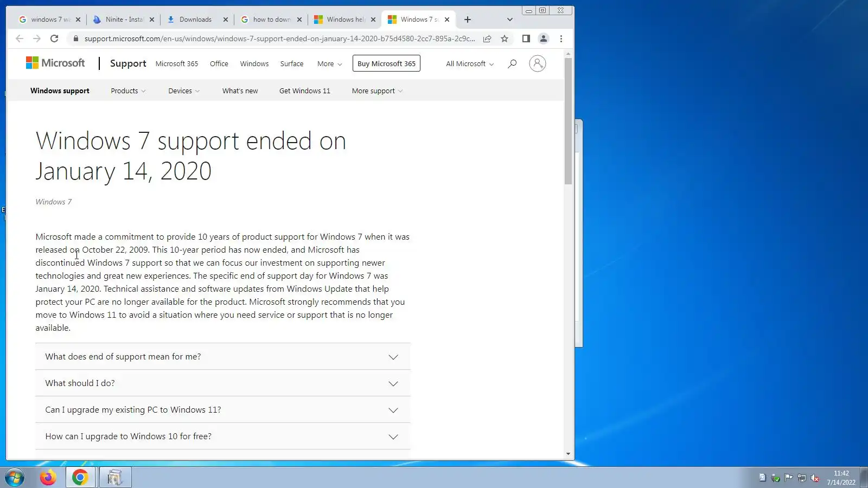The width and height of the screenshot is (868, 488).
Task: Click the browser forward arrow
Action: [x=37, y=38]
